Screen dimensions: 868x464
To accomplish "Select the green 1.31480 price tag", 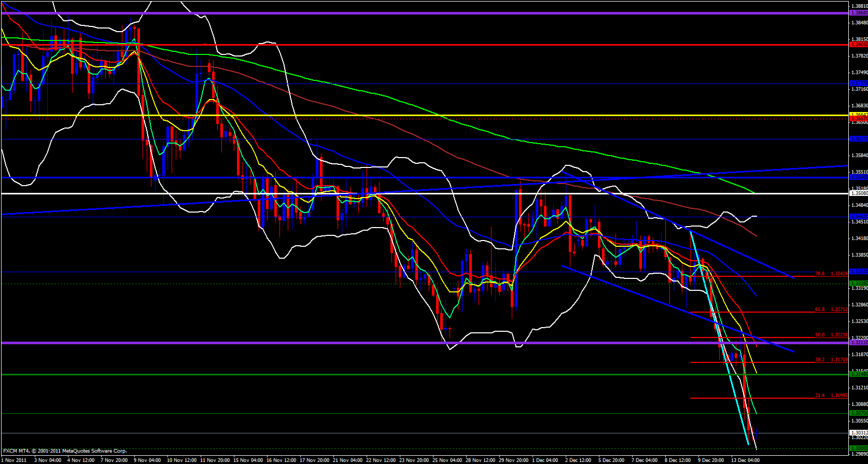I will point(858,374).
